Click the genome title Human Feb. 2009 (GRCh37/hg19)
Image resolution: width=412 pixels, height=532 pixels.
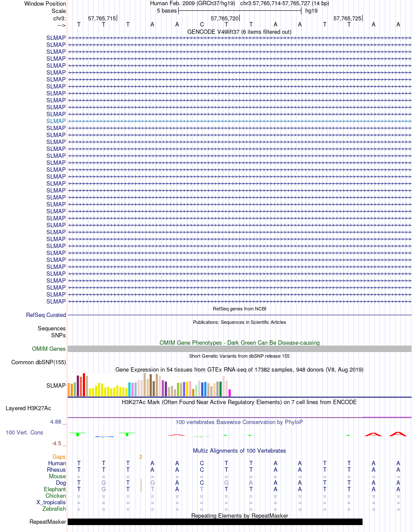pyautogui.click(x=193, y=3)
